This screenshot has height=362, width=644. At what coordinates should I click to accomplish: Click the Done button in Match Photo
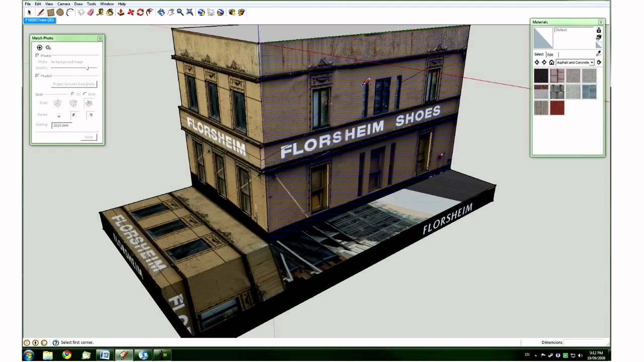click(x=89, y=137)
